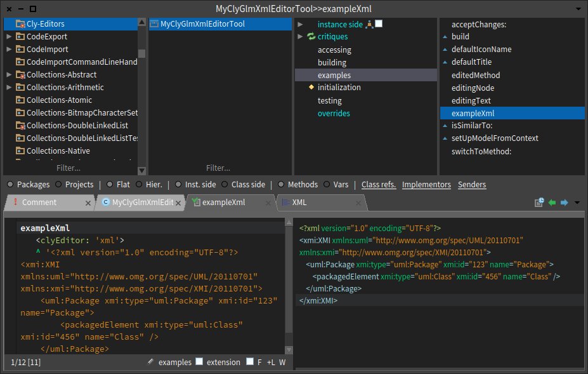
Task: Expand the CodeExport package
Action: click(x=9, y=37)
